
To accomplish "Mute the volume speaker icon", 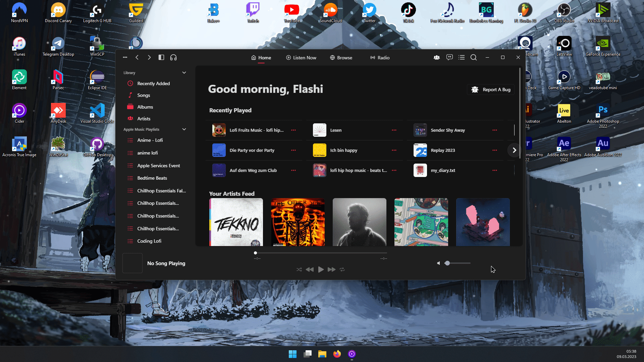I will pos(438,263).
